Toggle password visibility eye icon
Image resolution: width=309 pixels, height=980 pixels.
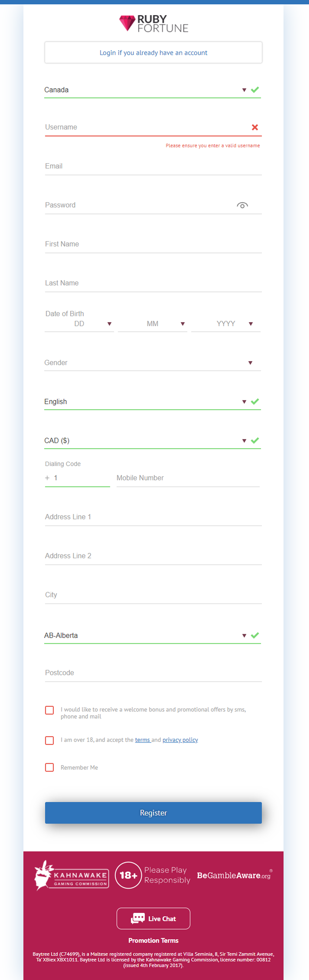(x=242, y=205)
